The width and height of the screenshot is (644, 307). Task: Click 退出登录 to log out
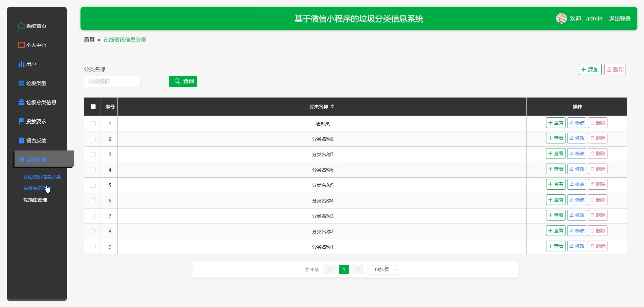coord(620,19)
